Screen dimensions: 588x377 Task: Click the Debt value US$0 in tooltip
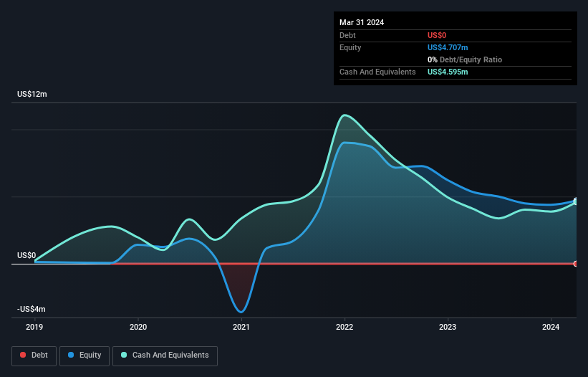[437, 35]
